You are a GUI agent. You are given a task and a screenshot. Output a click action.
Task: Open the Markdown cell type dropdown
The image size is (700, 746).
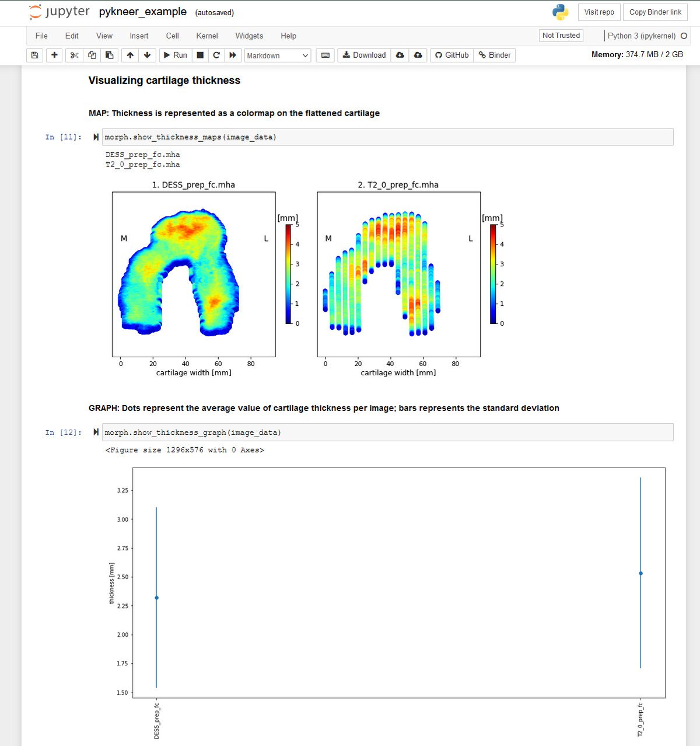click(x=277, y=55)
